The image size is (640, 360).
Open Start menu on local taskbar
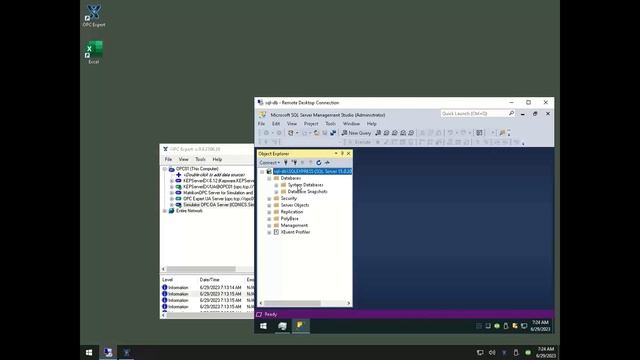89,353
